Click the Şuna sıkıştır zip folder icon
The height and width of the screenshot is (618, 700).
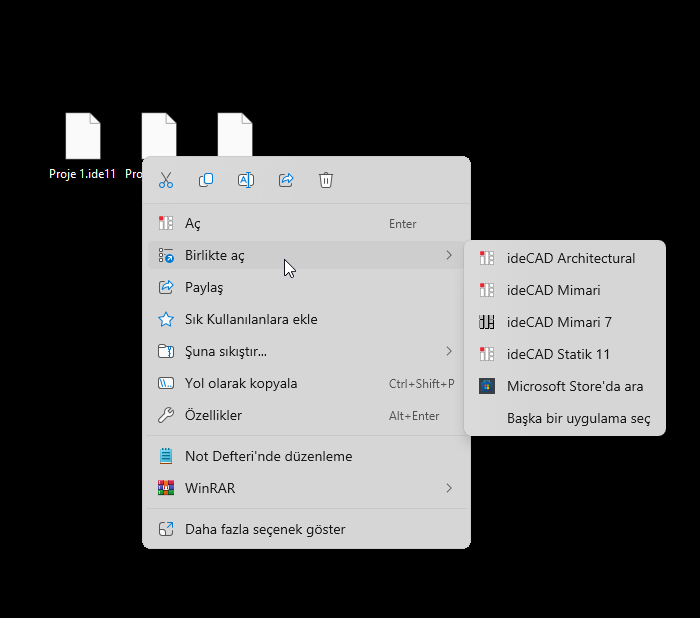[166, 351]
